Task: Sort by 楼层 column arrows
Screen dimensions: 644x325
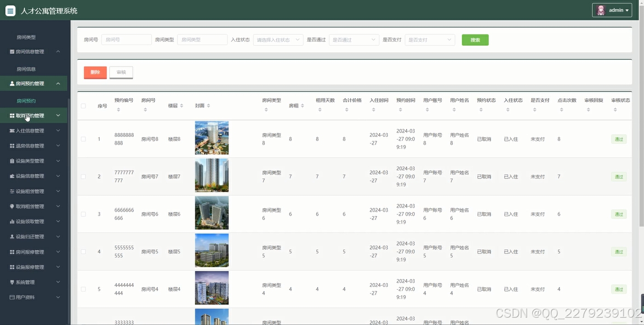Action: 181,106
